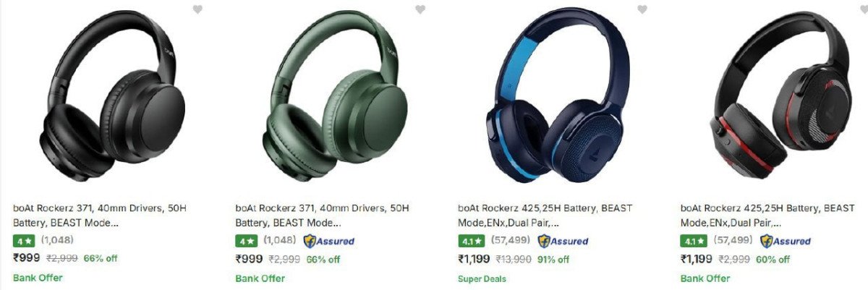Tap heart icon for blue Rockerz 425
The height and width of the screenshot is (290, 868).
(x=642, y=9)
